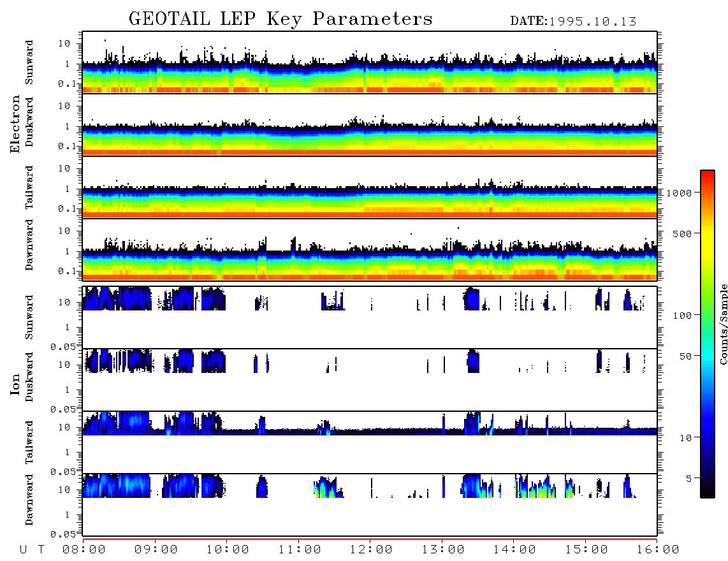Click the "100" color scale label
Image resolution: width=728 pixels, height=561 pixels.
click(x=683, y=316)
